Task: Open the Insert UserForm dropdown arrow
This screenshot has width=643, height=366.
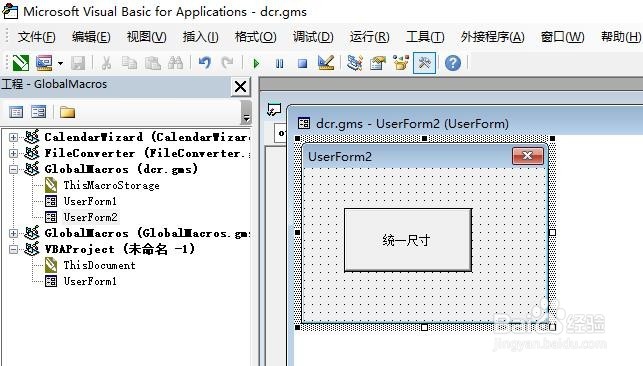Action: tap(60, 63)
